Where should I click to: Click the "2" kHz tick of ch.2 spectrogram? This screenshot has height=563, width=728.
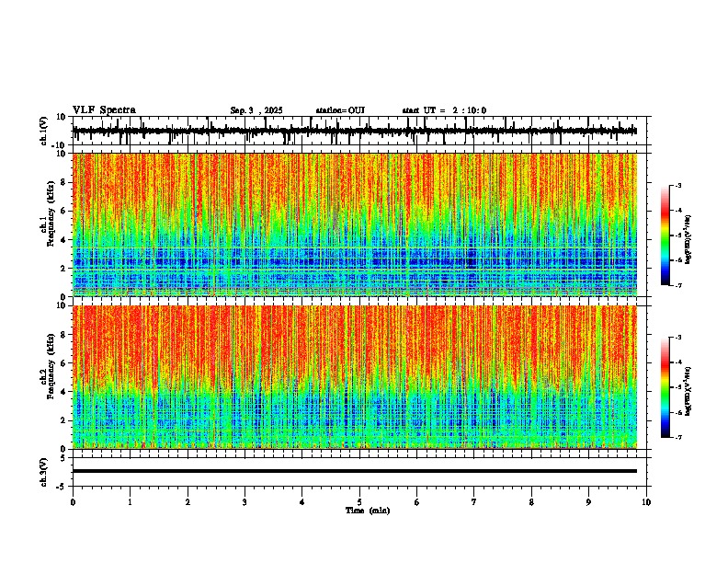(63, 420)
